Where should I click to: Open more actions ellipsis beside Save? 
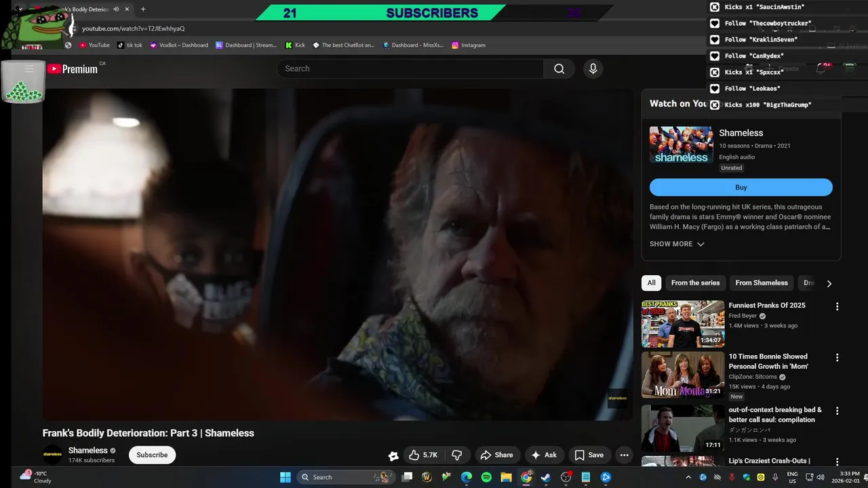[624, 455]
